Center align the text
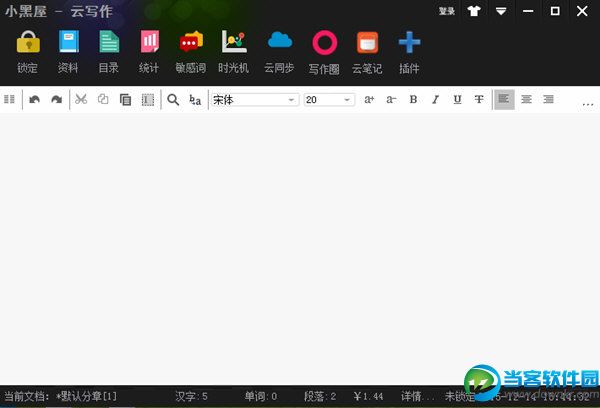Image resolution: width=600 pixels, height=408 pixels. click(527, 100)
